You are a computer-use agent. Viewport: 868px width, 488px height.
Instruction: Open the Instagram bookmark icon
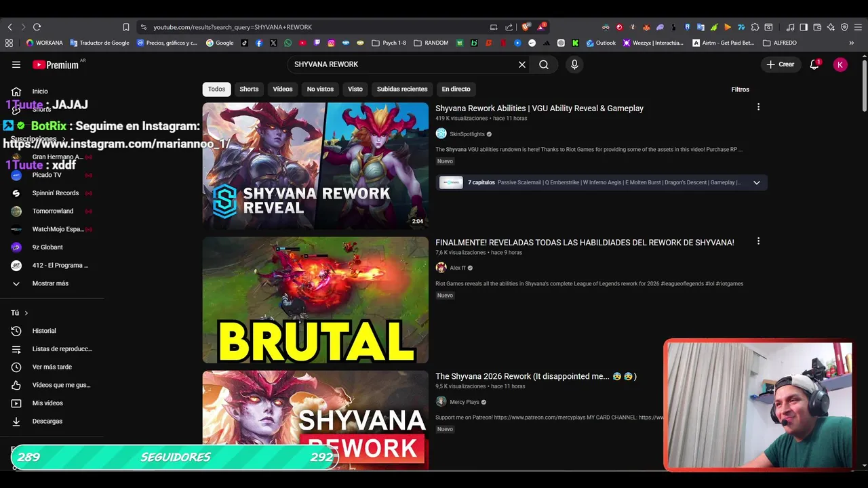[x=331, y=43]
